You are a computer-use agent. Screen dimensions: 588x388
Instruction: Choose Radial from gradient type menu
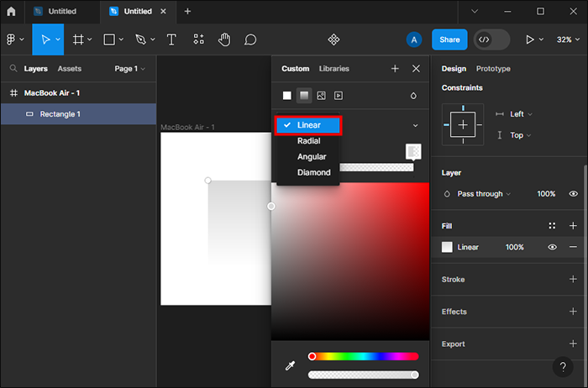point(308,141)
